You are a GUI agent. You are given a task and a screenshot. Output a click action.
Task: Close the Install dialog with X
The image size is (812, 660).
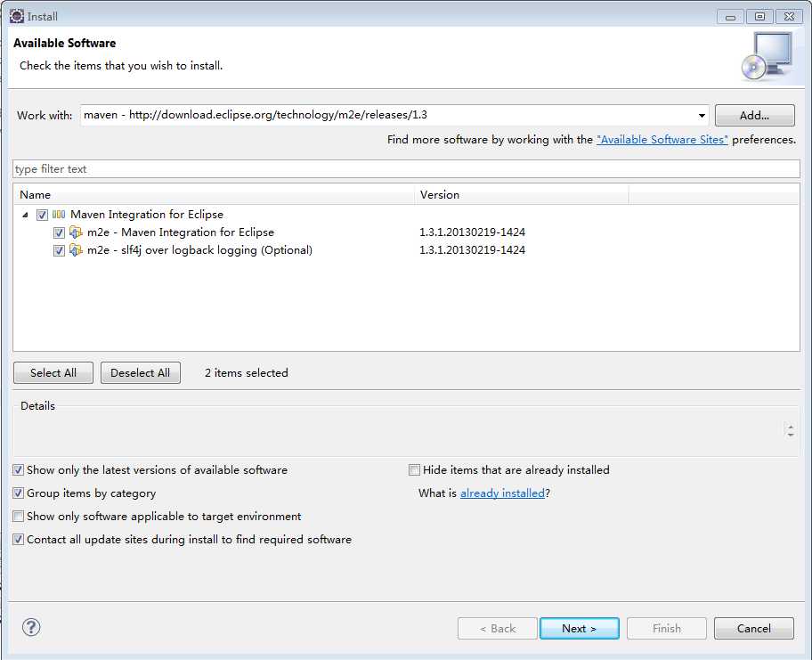(789, 17)
